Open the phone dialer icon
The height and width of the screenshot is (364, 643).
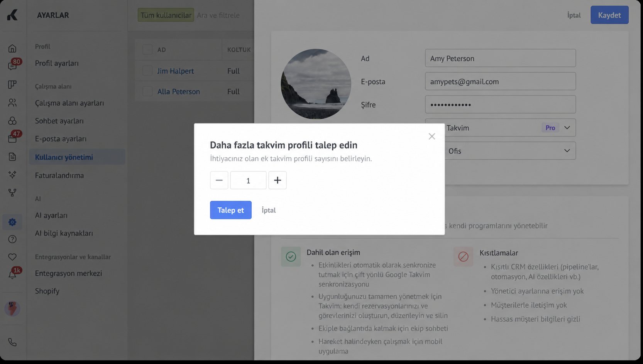(12, 342)
